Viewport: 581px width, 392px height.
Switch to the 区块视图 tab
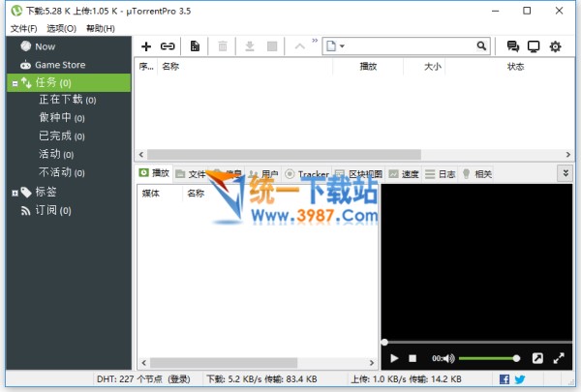tap(358, 174)
